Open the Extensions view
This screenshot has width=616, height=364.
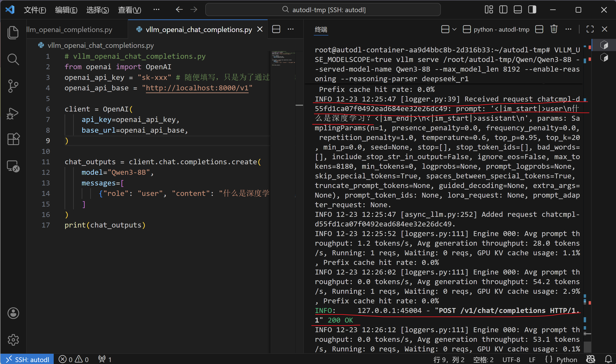[13, 139]
